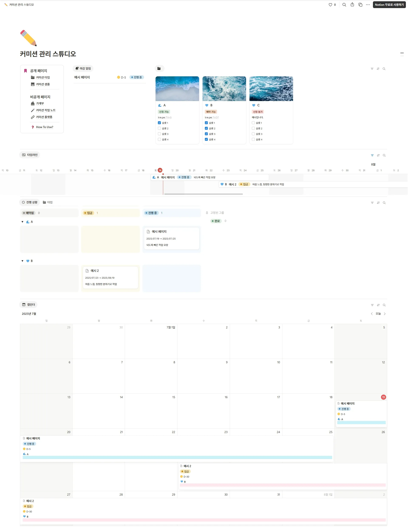This screenshot has width=408, height=532.
Task: Check 슬롯 2 in card A
Action: pyautogui.click(x=159, y=128)
